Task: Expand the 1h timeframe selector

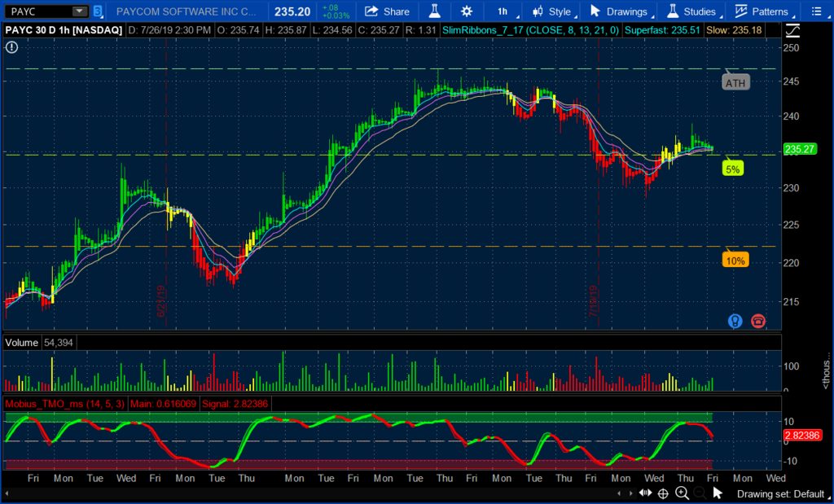Action: coord(505,11)
